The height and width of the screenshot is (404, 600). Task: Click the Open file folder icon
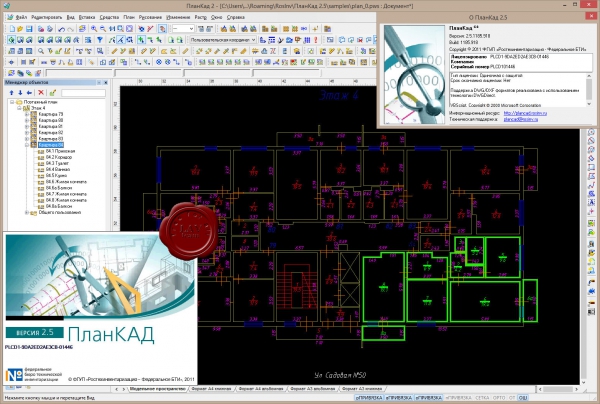point(20,29)
